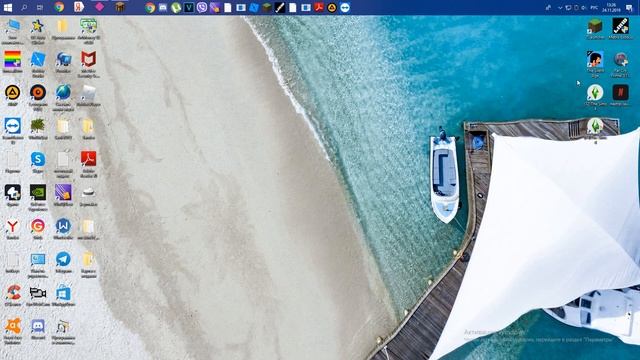Select the Control Panel desktop shortcut
The height and width of the screenshot is (360, 640).
pos(38,264)
